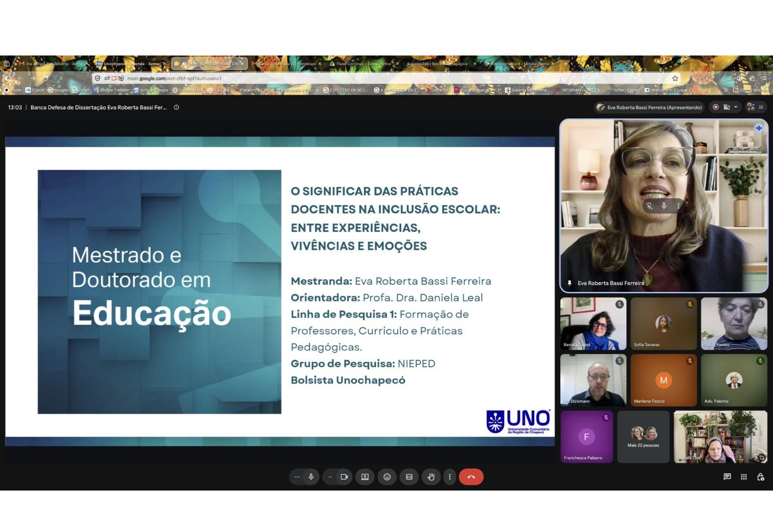Open the activities grid icon
The width and height of the screenshot is (773, 532).
[x=744, y=477]
